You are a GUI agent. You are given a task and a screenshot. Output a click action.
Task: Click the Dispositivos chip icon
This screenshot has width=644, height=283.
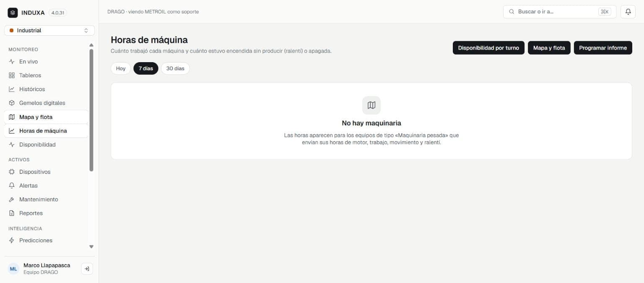12,172
